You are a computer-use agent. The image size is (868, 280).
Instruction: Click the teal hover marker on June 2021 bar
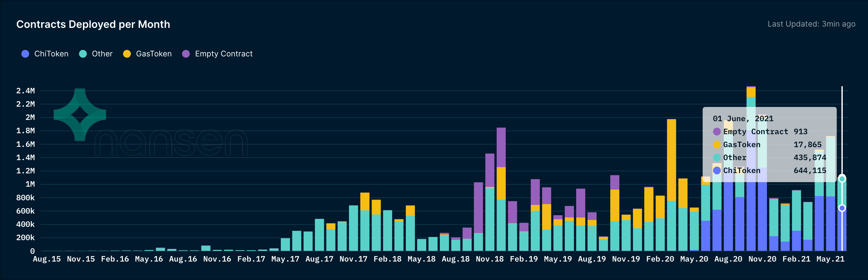[842, 179]
